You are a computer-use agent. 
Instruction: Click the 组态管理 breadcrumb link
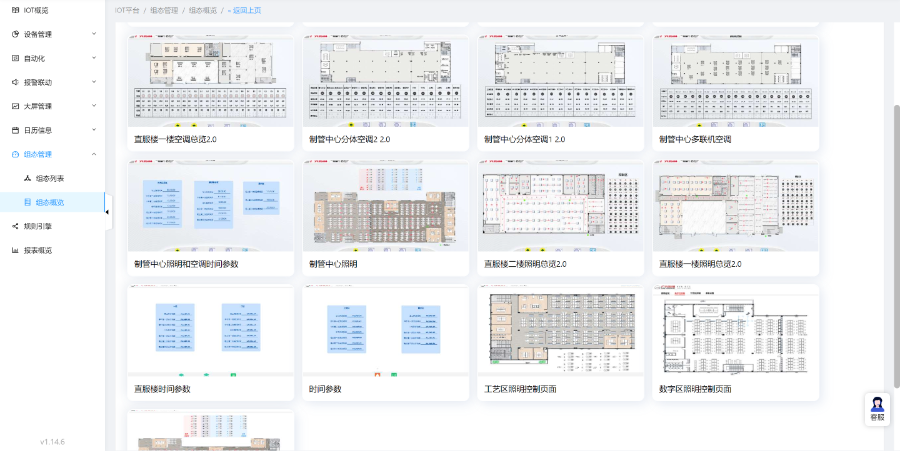click(x=163, y=9)
